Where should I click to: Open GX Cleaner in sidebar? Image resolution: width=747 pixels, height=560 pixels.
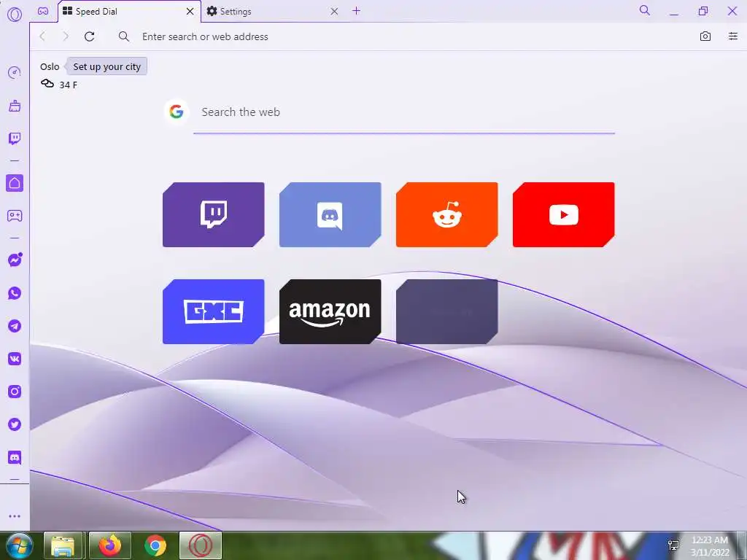point(15,106)
